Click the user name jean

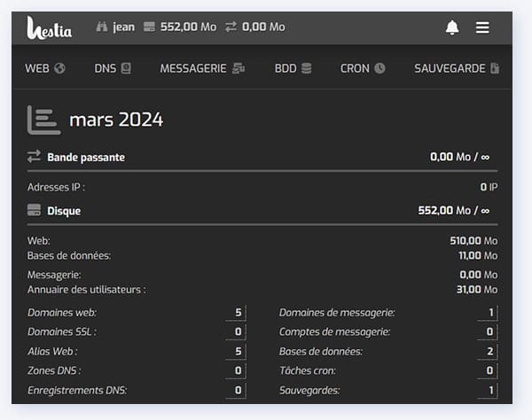(124, 27)
